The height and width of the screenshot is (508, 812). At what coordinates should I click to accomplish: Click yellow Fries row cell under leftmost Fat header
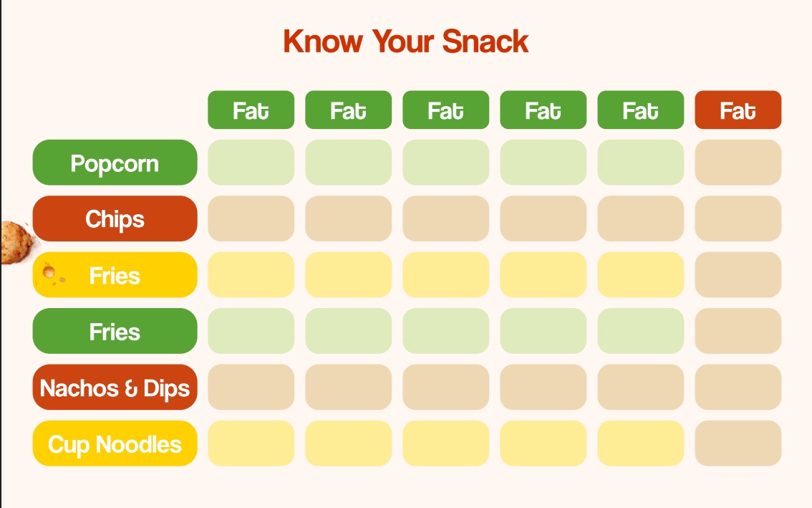click(251, 274)
